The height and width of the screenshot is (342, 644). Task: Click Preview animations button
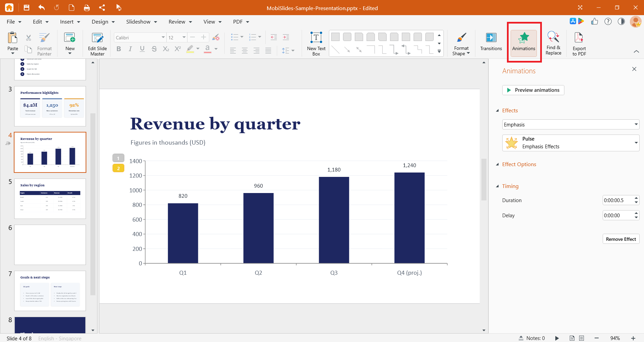click(x=533, y=90)
